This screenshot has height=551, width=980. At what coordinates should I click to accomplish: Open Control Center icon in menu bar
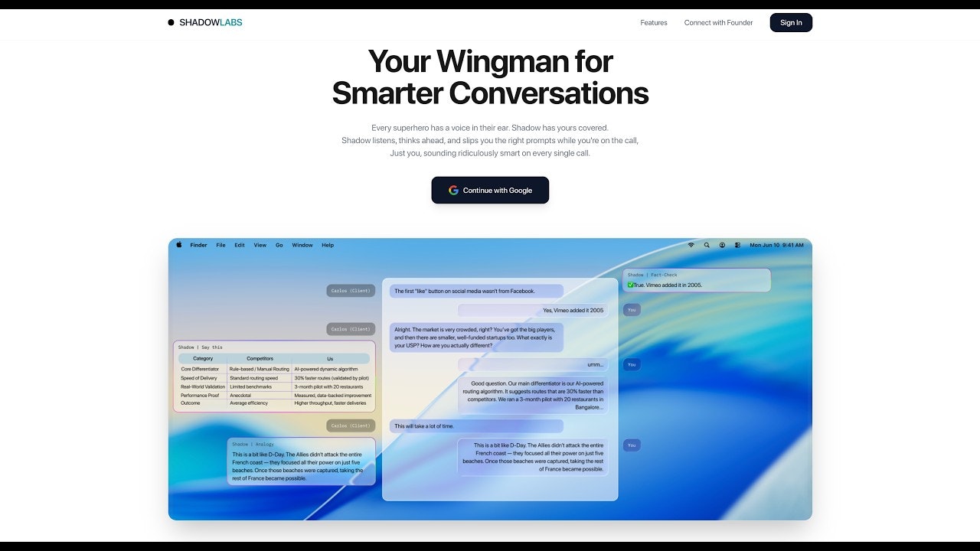pyautogui.click(x=737, y=245)
